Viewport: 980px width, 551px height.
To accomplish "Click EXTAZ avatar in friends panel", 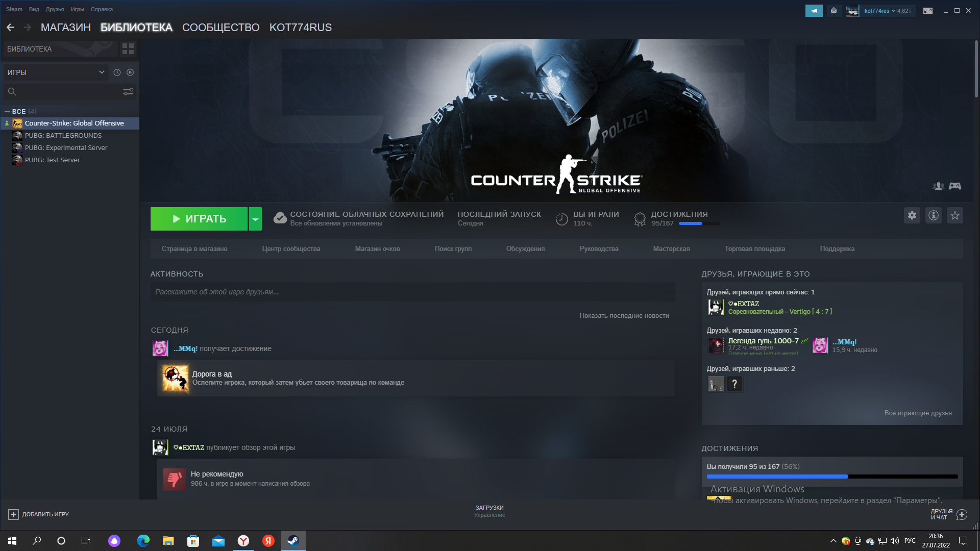I will point(716,307).
